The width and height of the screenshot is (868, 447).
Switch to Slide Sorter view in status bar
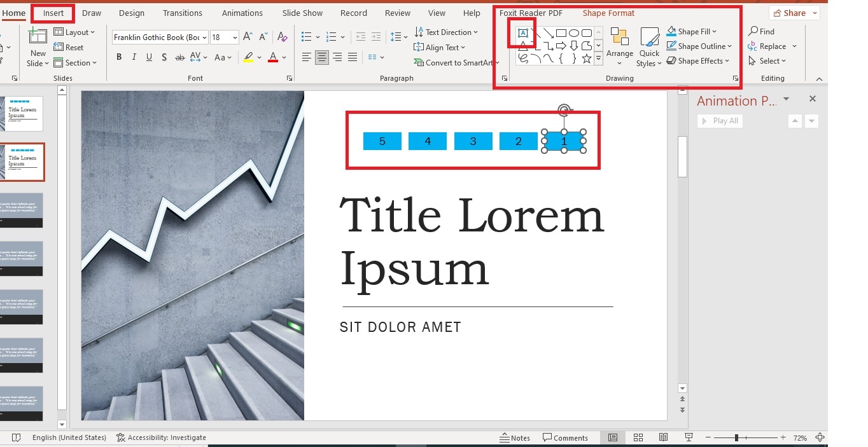click(638, 437)
